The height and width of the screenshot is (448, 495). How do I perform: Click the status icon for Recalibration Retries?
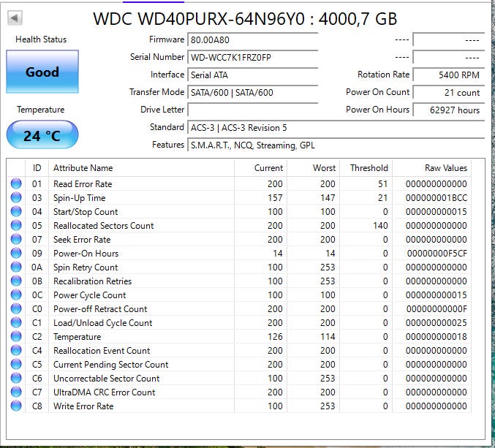tap(16, 281)
